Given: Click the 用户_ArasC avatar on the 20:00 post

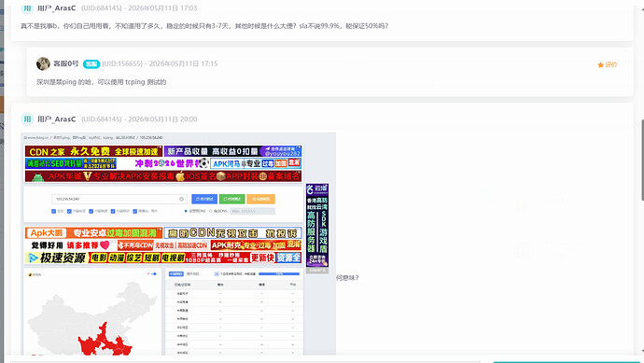Looking at the screenshot, I should (27, 119).
